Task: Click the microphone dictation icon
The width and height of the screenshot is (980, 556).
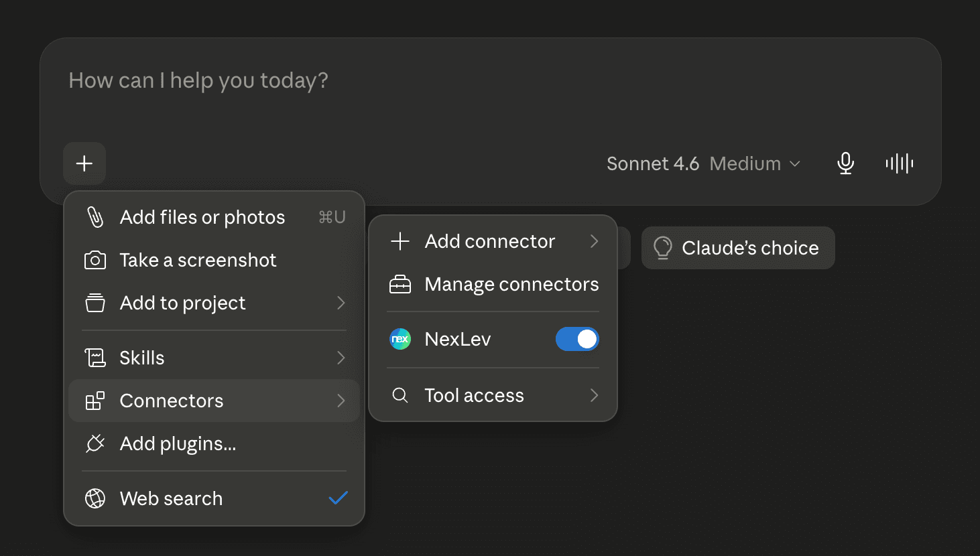Action: (x=846, y=163)
